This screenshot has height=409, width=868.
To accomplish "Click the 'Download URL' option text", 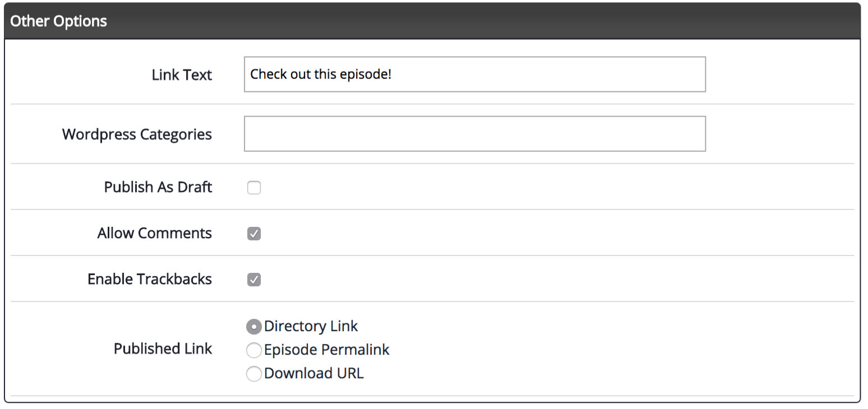I will pos(314,373).
